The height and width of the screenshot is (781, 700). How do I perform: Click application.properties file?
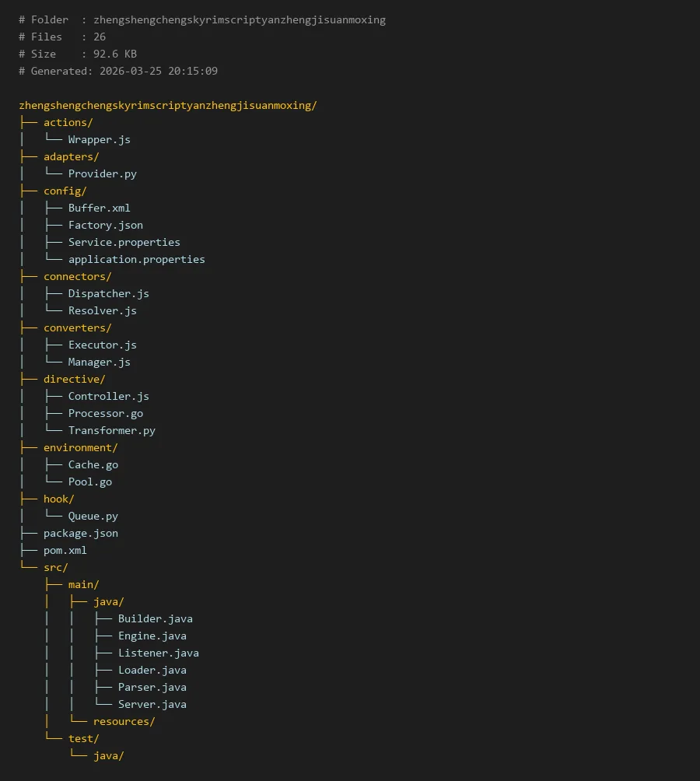[136, 259]
